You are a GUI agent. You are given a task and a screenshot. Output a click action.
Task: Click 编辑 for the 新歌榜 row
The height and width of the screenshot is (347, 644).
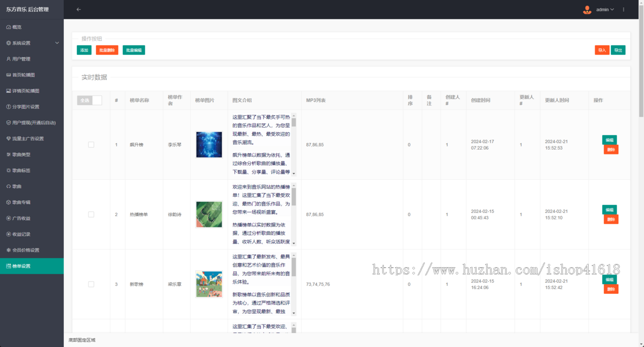610,279
